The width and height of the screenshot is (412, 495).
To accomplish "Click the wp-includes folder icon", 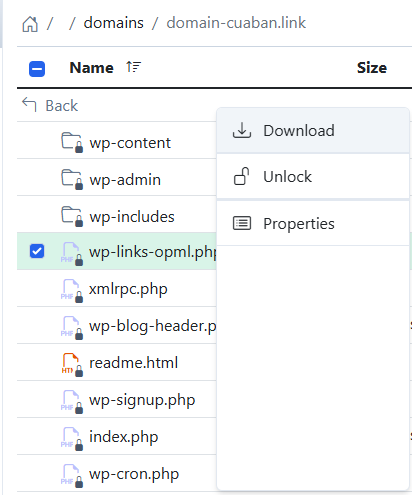I will tap(72, 216).
